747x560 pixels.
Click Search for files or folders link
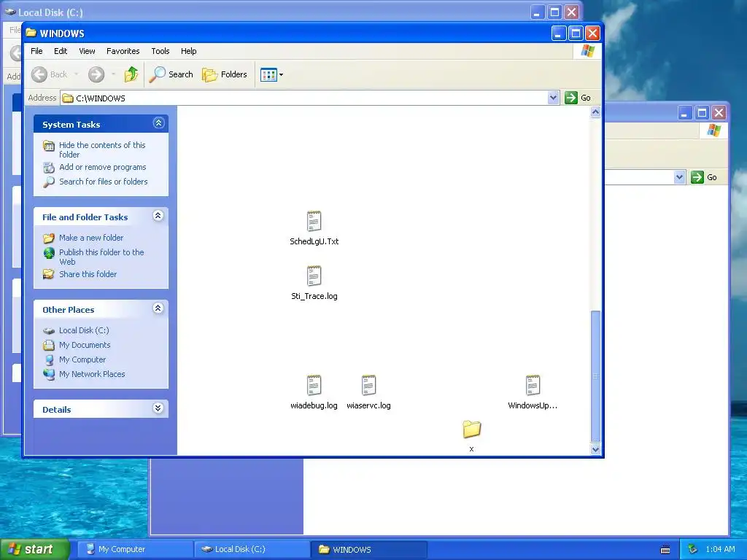tap(104, 182)
